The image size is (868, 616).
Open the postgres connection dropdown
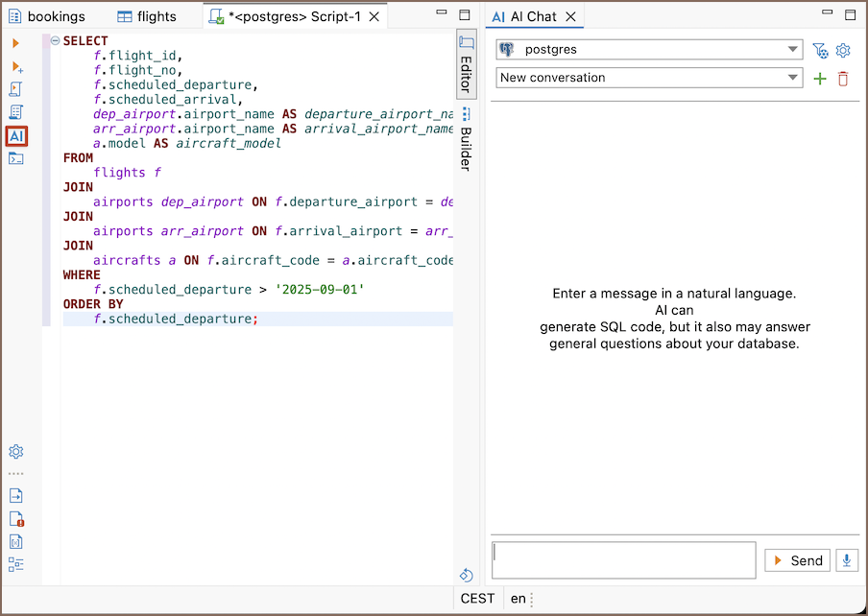tap(649, 50)
